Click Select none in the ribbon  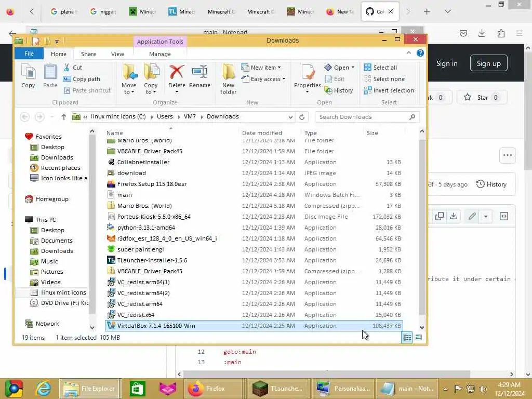point(384,79)
